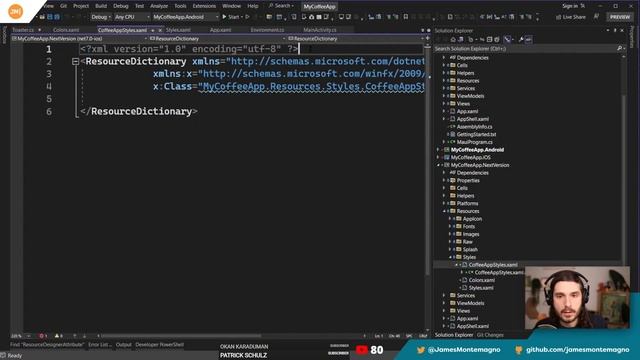Open the Any CPU platform dropdown
Screen dimensions: 640x360
pos(131,17)
